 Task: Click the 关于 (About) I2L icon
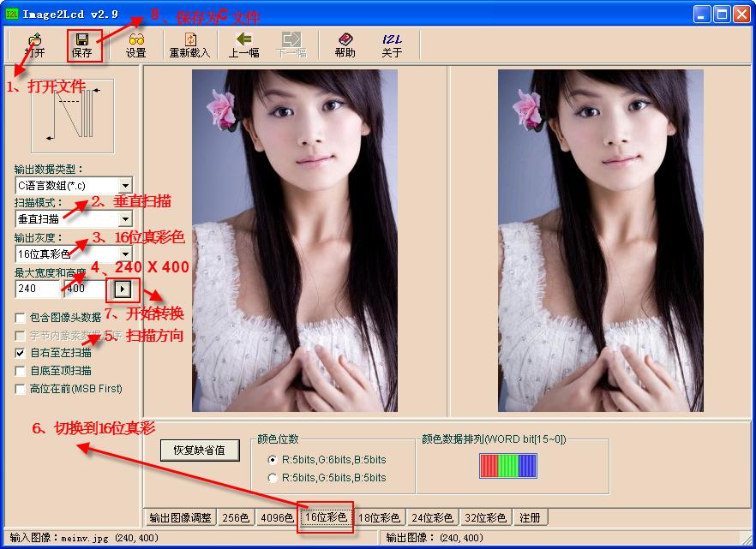coord(391,45)
